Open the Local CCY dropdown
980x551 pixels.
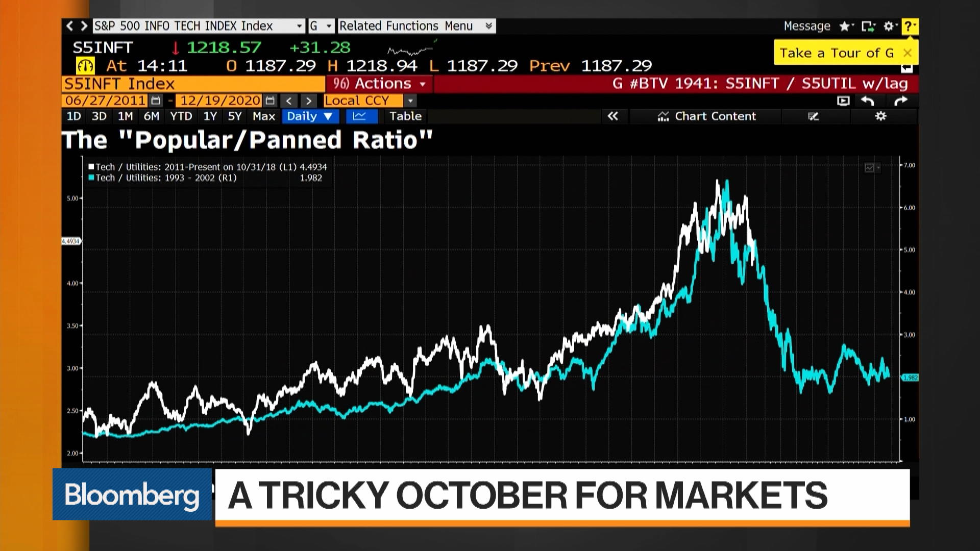[x=410, y=101]
